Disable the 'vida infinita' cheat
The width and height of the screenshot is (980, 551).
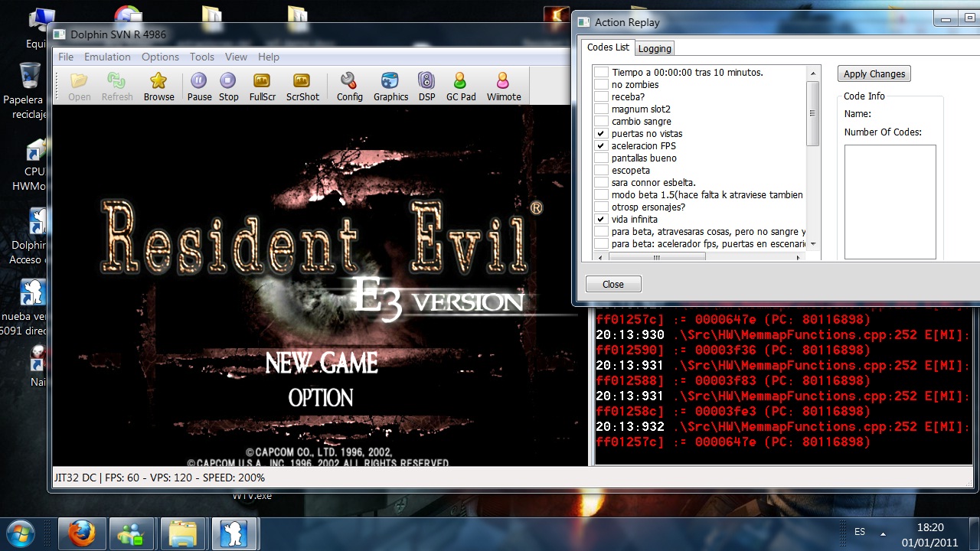pyautogui.click(x=601, y=219)
